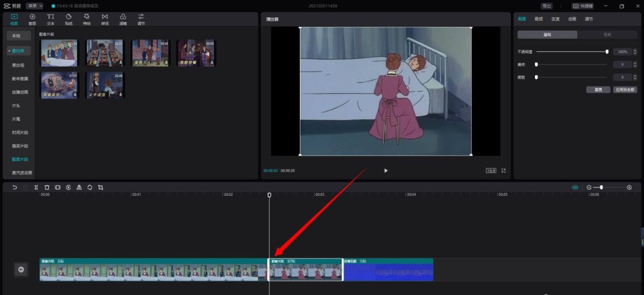
Task: Open the 滤镜 filters panel
Action: click(123, 19)
